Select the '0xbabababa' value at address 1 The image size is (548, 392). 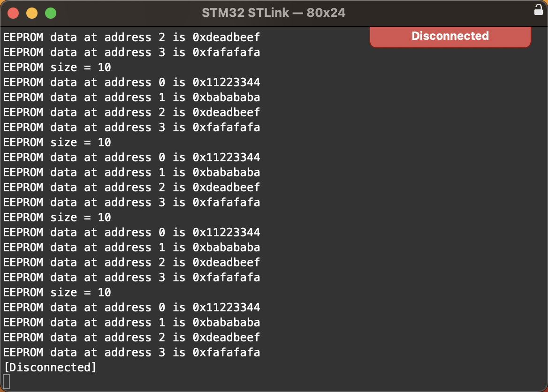tap(226, 97)
